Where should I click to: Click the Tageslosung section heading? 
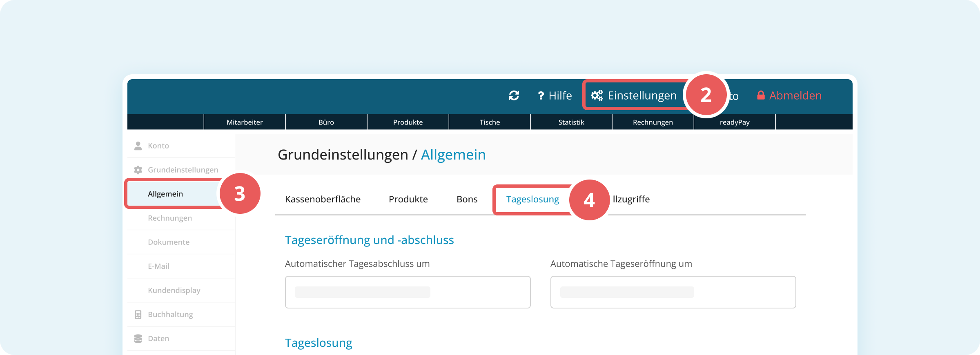coord(318,343)
